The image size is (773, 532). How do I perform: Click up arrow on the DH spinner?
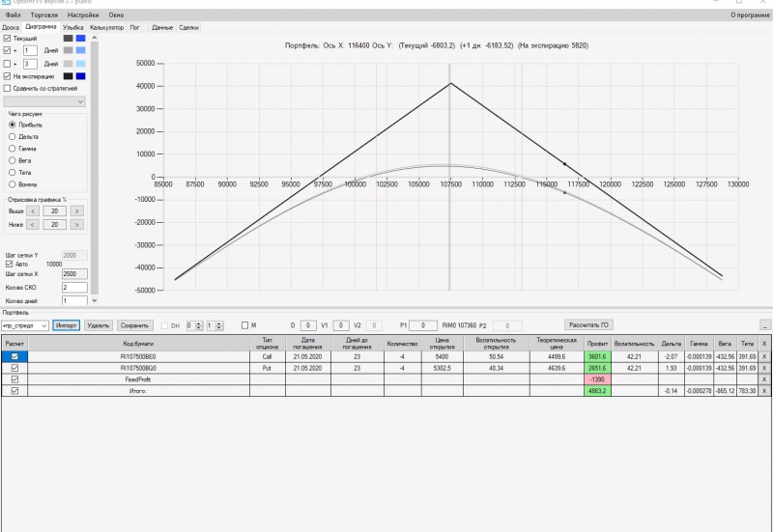point(199,323)
